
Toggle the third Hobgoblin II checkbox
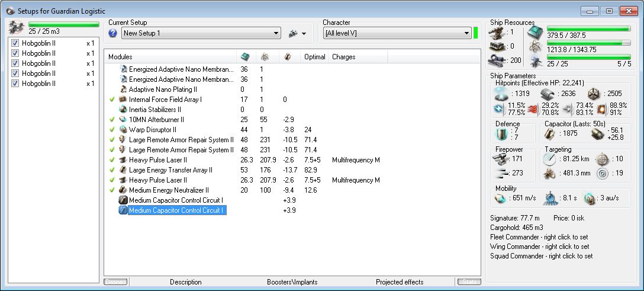(15, 63)
